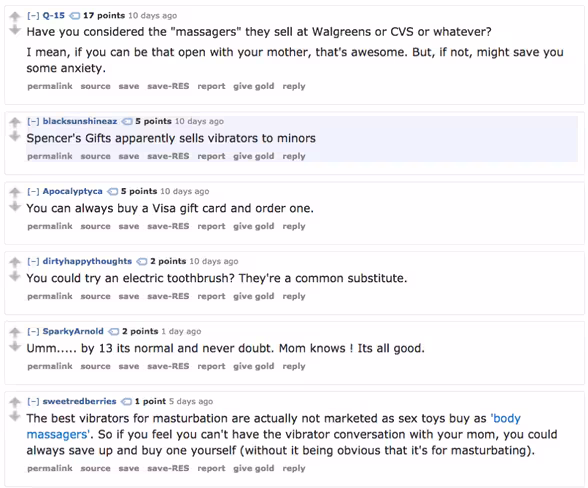This screenshot has width=588, height=488.
Task: Open the dirtyhappythoughts user profile
Action: coord(87,261)
